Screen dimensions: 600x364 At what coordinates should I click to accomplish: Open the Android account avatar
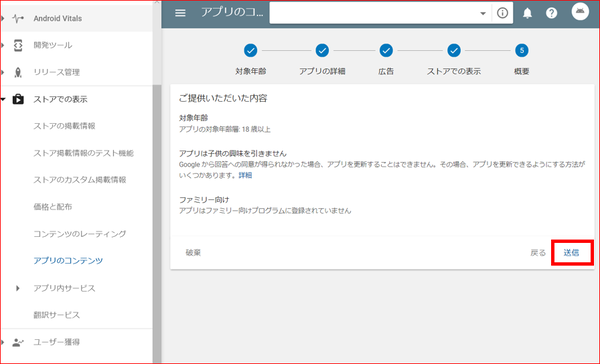coord(580,11)
